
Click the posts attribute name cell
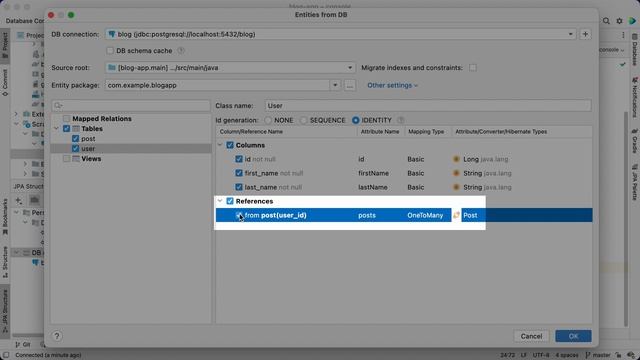(367, 215)
